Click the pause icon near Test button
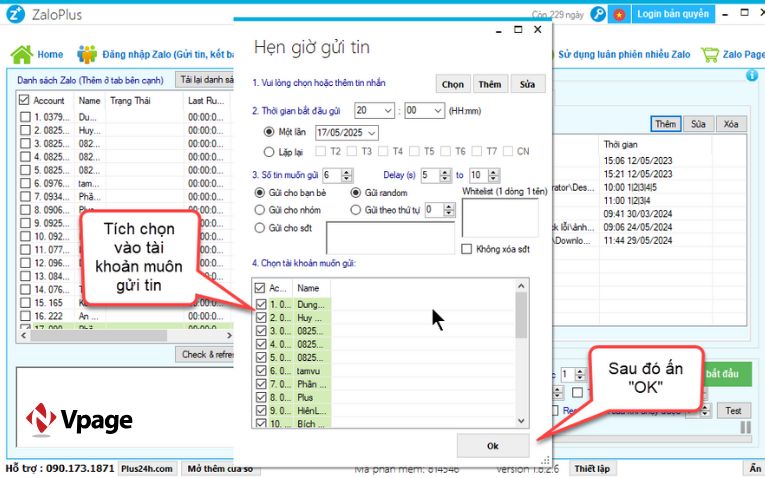This screenshot has height=478, width=765. (745, 428)
